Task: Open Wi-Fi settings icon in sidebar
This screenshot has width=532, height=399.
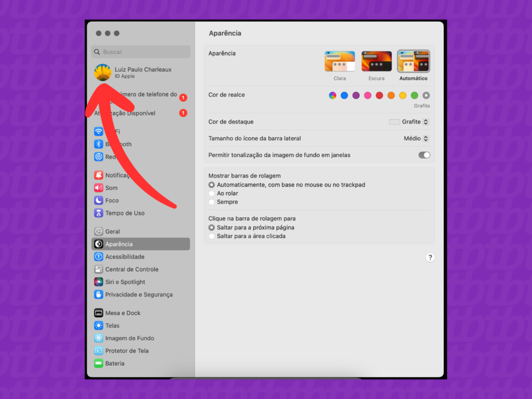Action: 98,131
